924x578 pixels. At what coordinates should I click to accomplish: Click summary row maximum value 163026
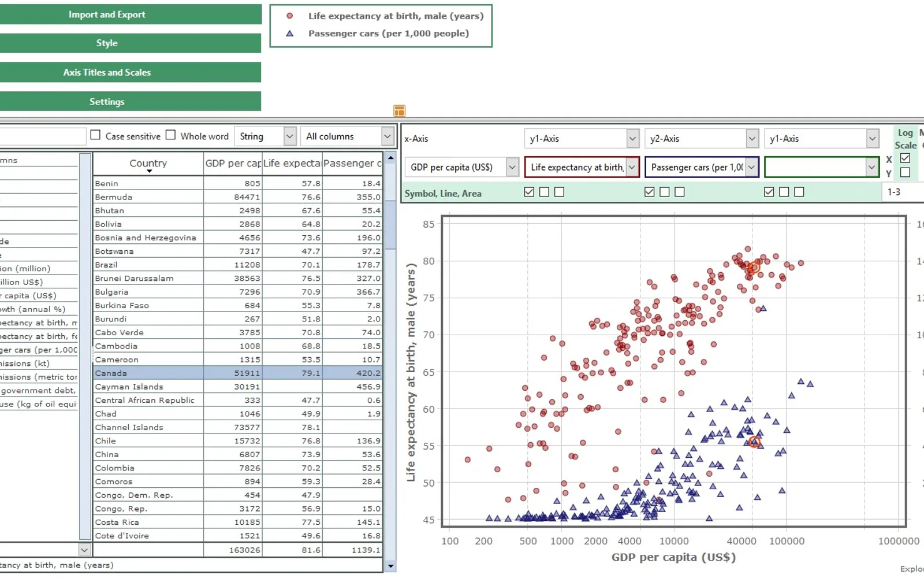244,550
